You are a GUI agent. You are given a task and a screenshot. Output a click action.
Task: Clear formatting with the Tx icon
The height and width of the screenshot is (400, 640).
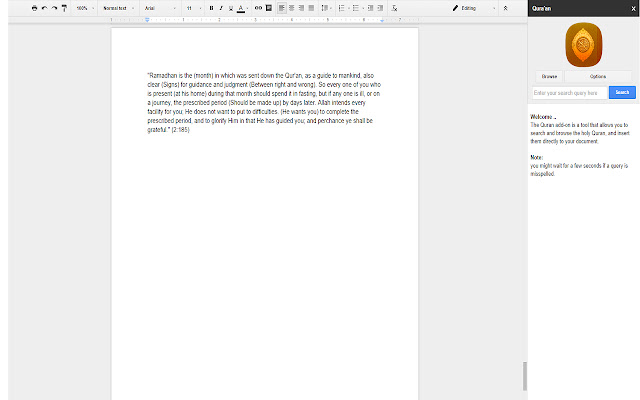(394, 8)
